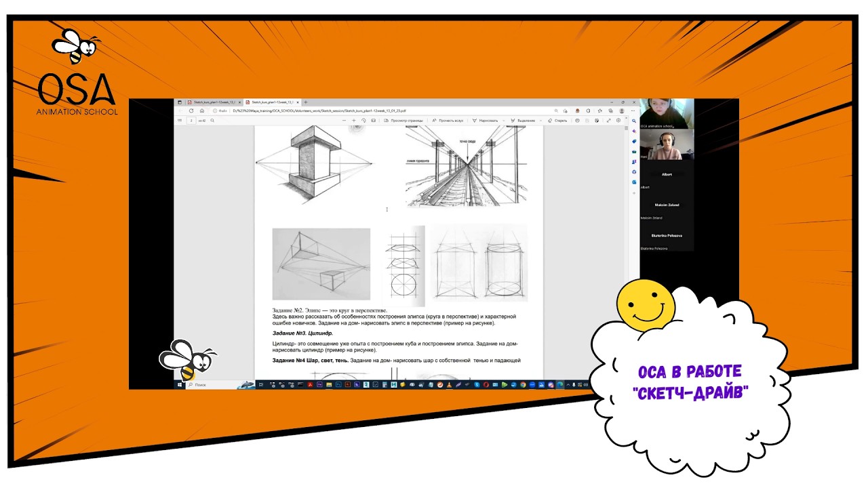Enter PDF full screen mode
The width and height of the screenshot is (868, 488).
click(608, 121)
